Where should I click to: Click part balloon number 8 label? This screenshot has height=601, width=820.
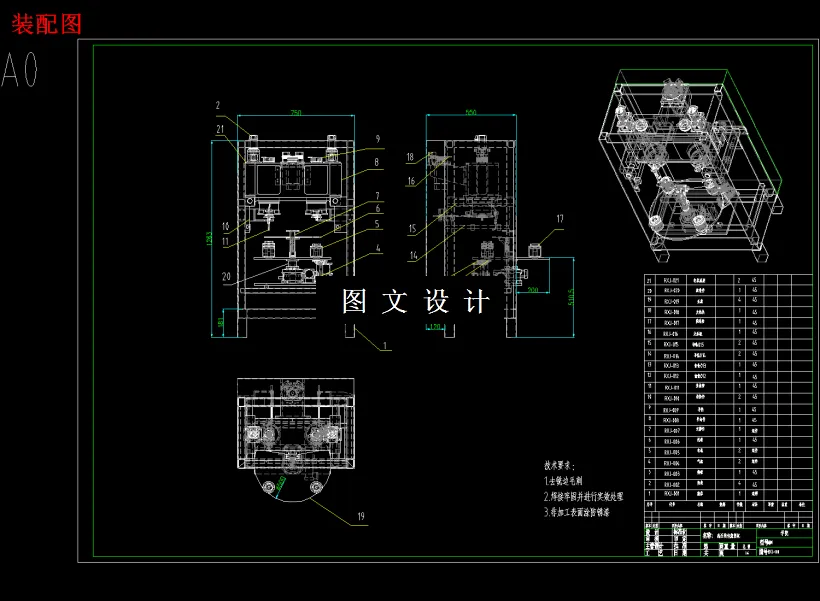[377, 162]
